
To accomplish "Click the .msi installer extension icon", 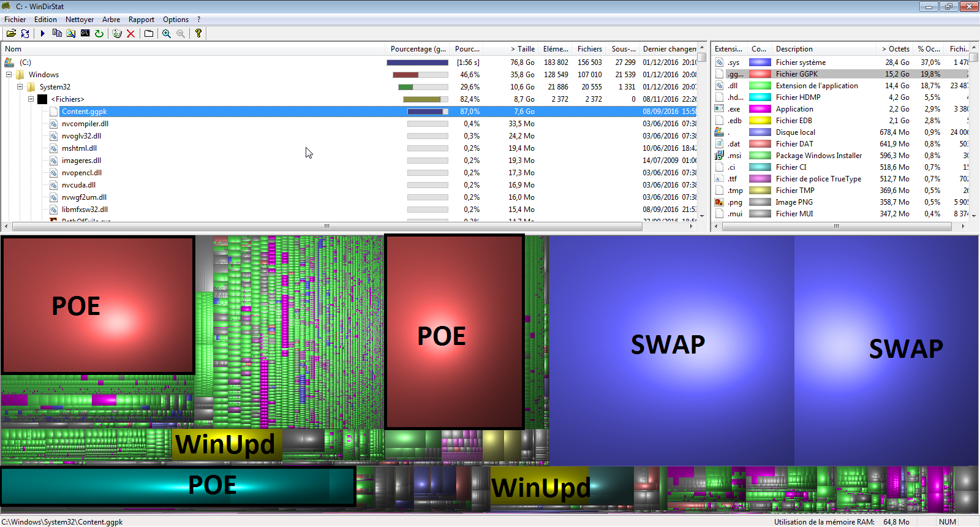I will [720, 156].
